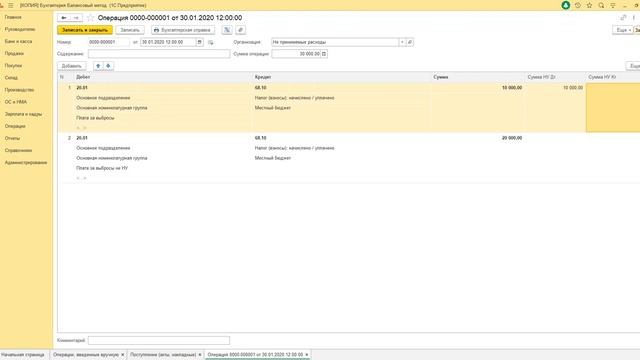Click the Записать button
Viewport: 640px width, 360px height.
click(130, 30)
